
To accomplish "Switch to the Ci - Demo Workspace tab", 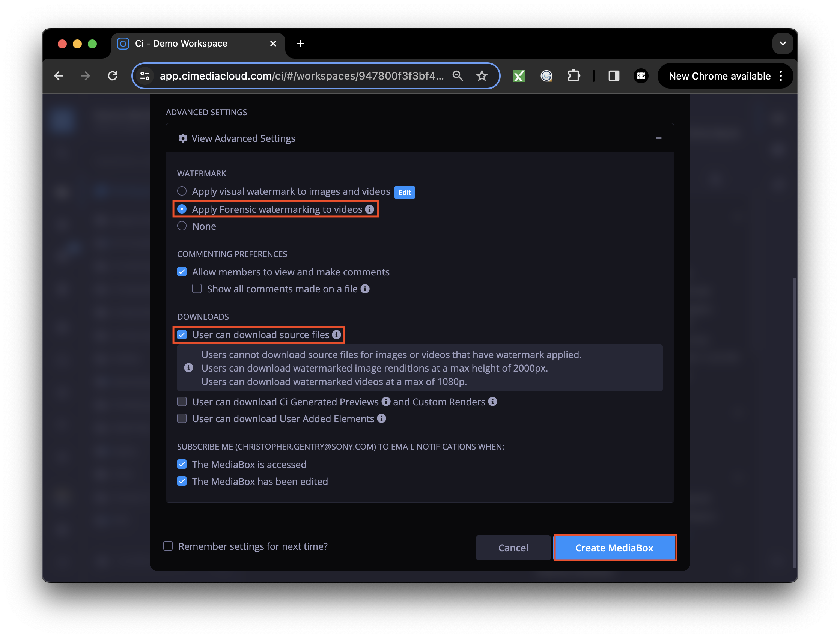I will coord(182,43).
